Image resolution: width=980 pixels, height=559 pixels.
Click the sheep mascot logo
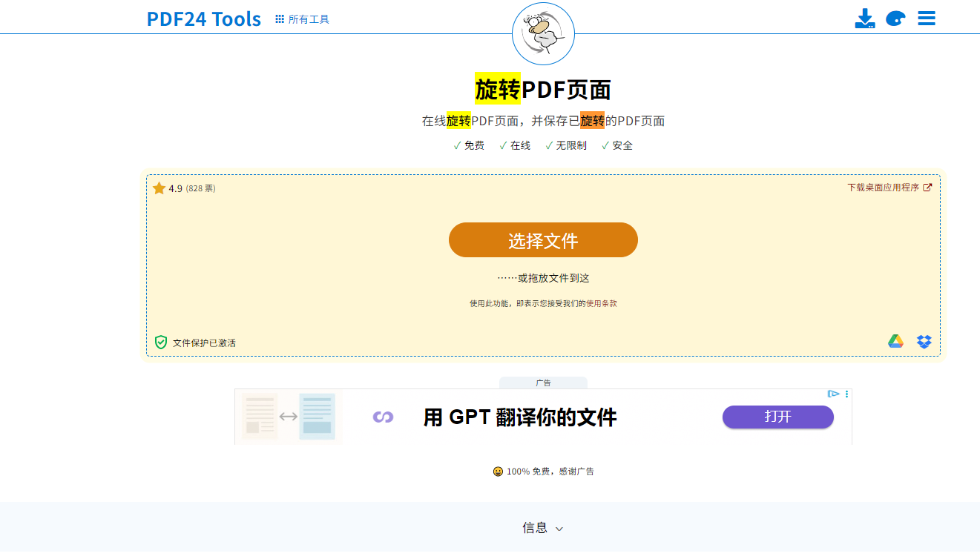(x=543, y=33)
